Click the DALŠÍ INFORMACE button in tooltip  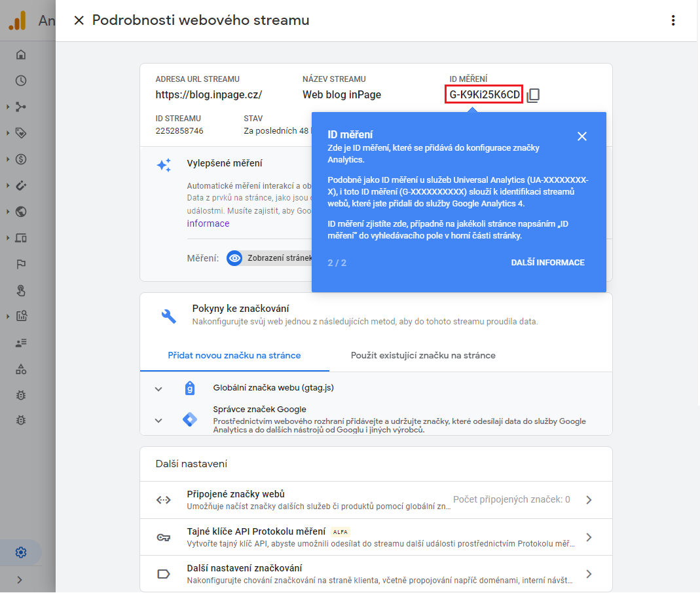click(547, 263)
